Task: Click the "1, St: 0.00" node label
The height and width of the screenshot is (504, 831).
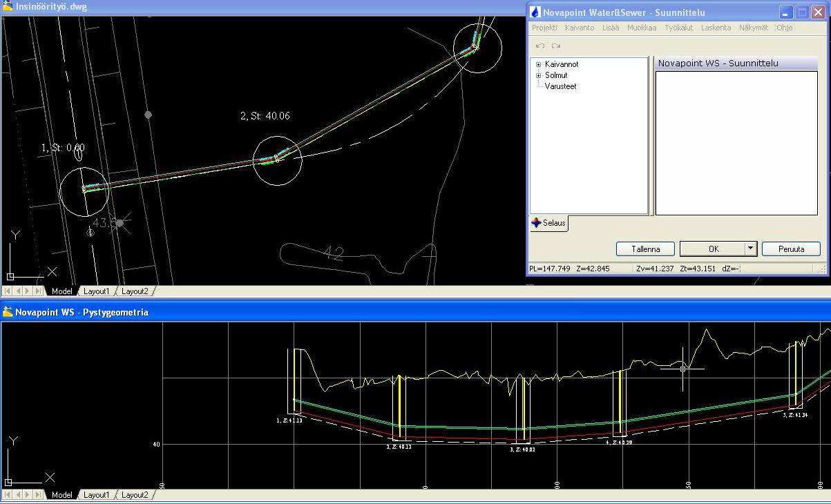Action: (63, 148)
